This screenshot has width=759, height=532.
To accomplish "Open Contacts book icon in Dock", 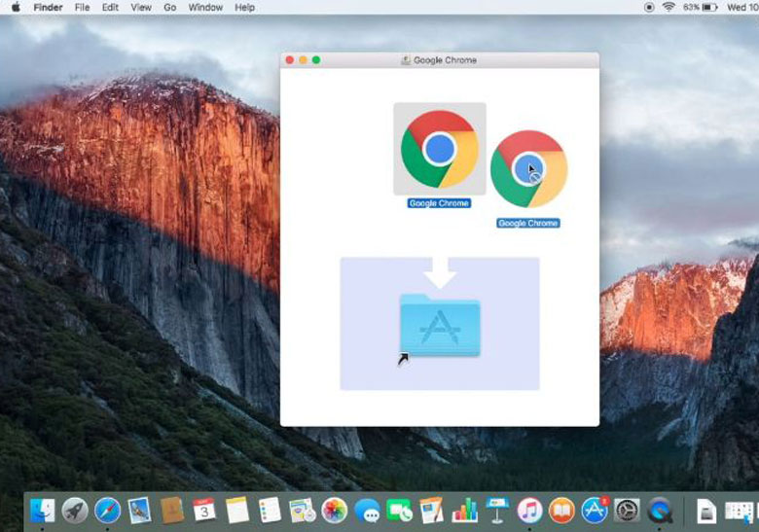I will (172, 511).
